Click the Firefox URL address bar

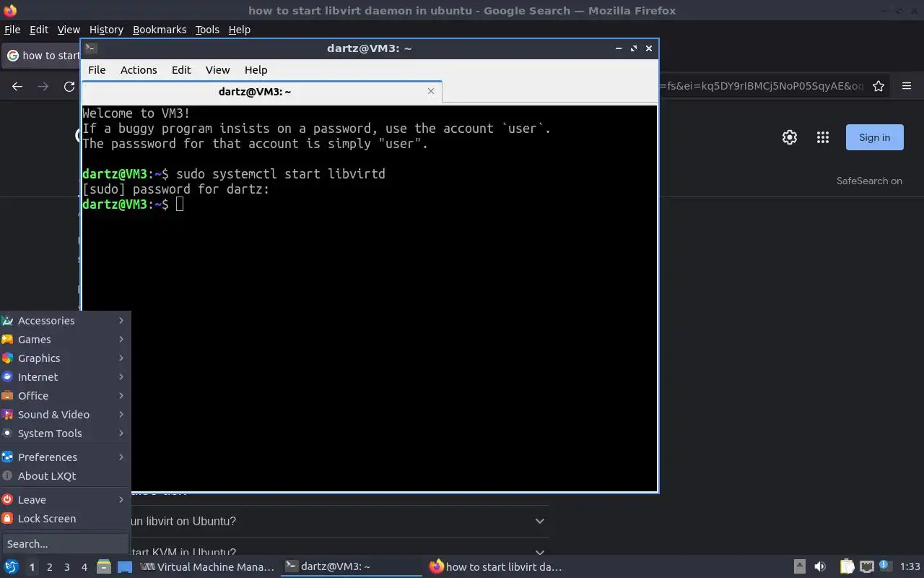[762, 86]
